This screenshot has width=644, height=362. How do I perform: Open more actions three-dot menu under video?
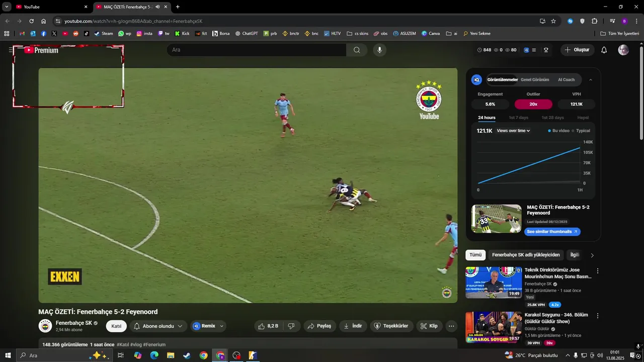[451, 326]
